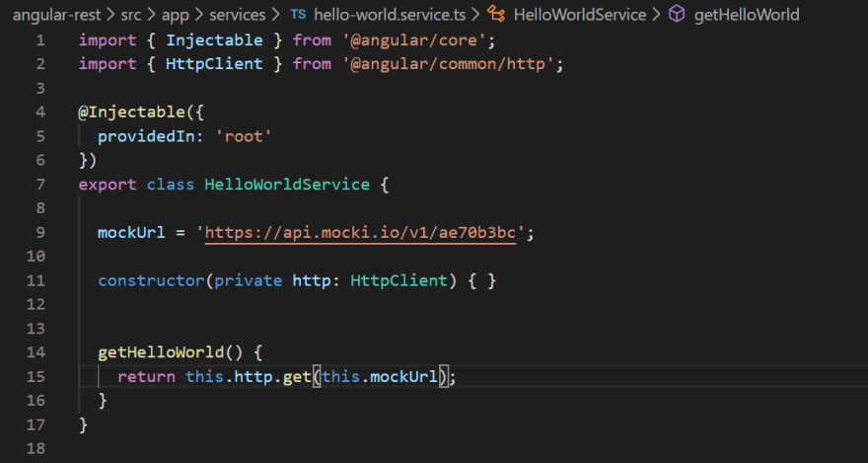Select HelloWorldService class breadcrumb
Image resolution: width=868 pixels, height=463 pixels.
[580, 15]
